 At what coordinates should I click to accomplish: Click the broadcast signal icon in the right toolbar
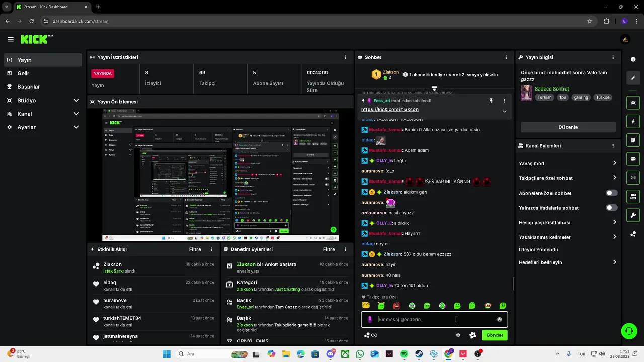coord(633,177)
